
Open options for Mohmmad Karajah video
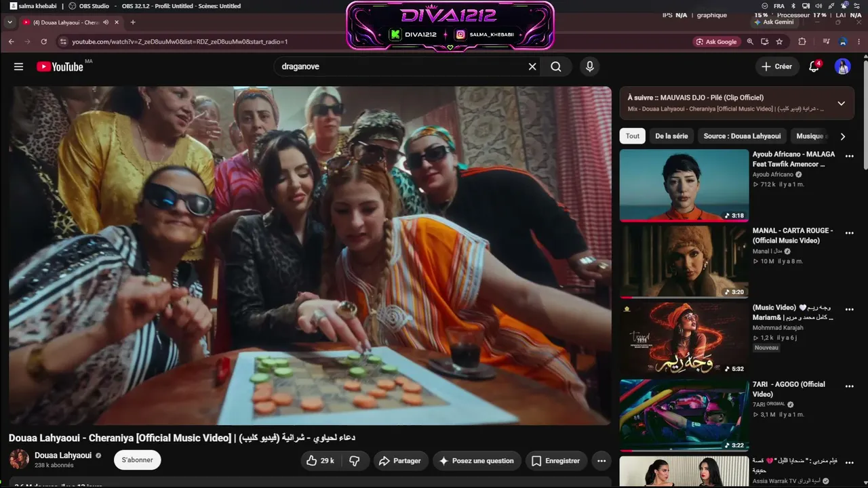click(x=849, y=308)
